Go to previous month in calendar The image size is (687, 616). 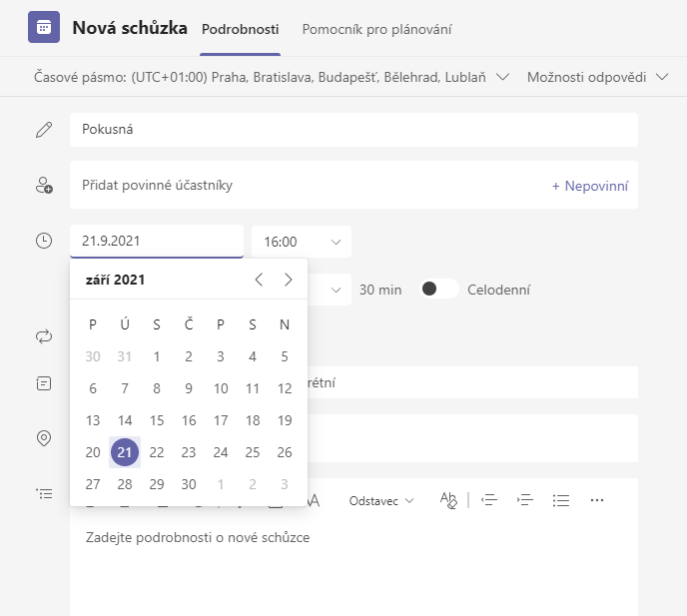(x=259, y=280)
